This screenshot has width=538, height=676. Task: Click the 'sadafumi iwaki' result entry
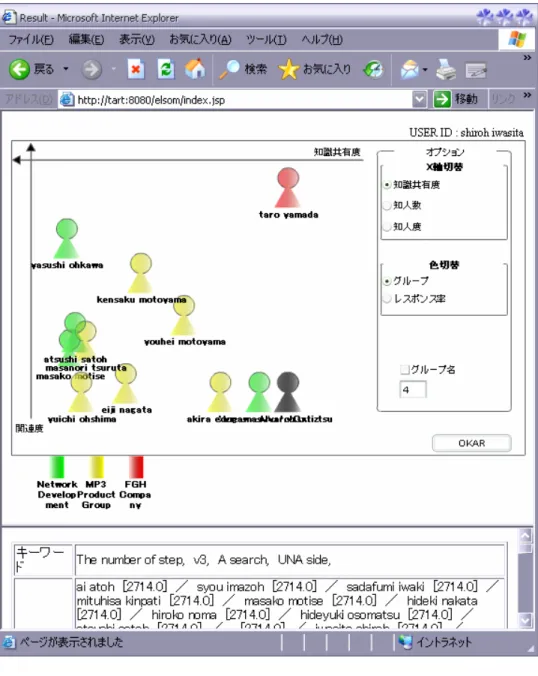pyautogui.click(x=385, y=587)
